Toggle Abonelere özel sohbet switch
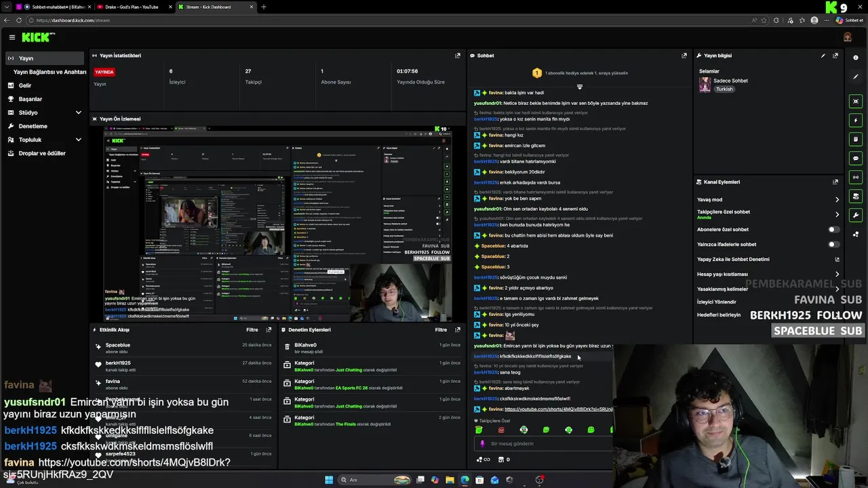Screen dimensions: 868x488 click(833, 229)
